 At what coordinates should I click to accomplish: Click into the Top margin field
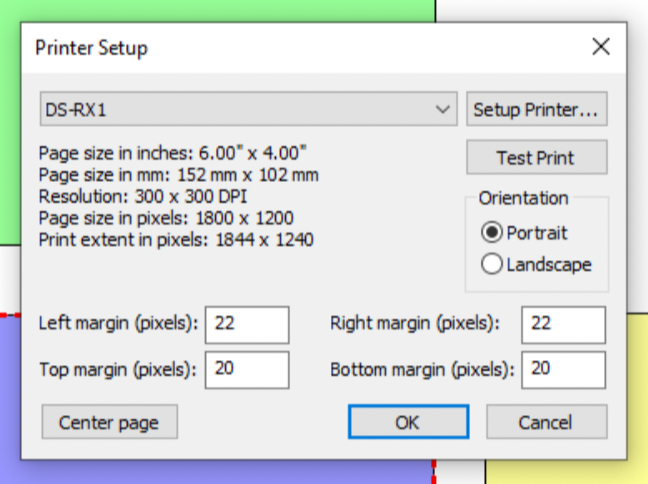[x=246, y=369]
